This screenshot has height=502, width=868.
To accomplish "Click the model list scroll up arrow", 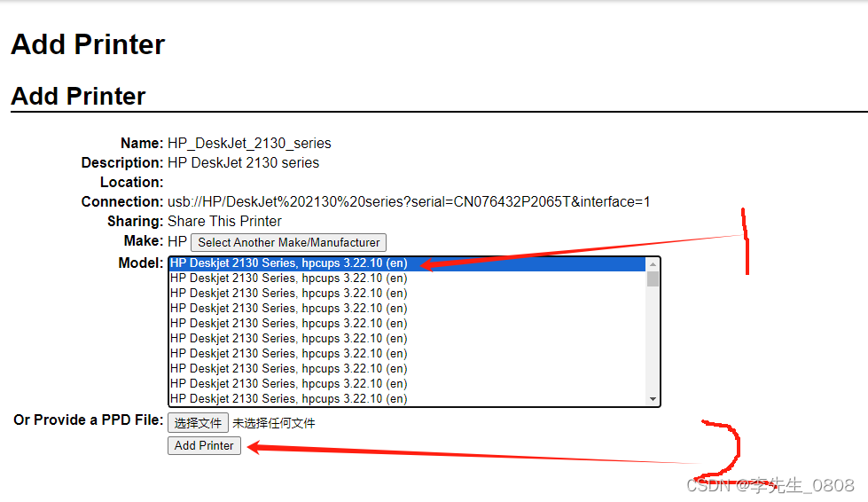I will pyautogui.click(x=653, y=264).
